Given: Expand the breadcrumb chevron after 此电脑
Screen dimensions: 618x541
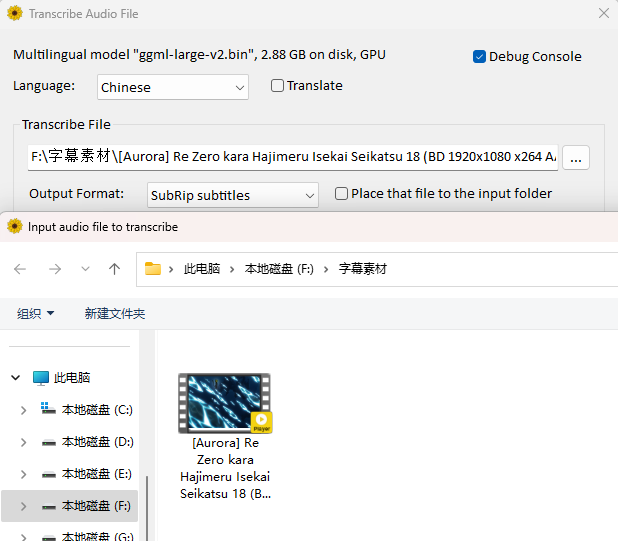Looking at the screenshot, I should click(232, 269).
